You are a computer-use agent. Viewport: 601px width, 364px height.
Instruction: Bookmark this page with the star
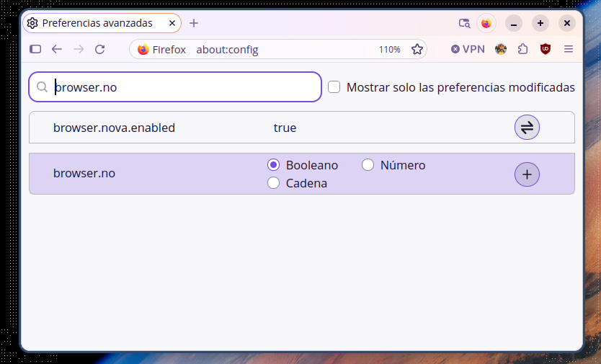pyautogui.click(x=417, y=49)
